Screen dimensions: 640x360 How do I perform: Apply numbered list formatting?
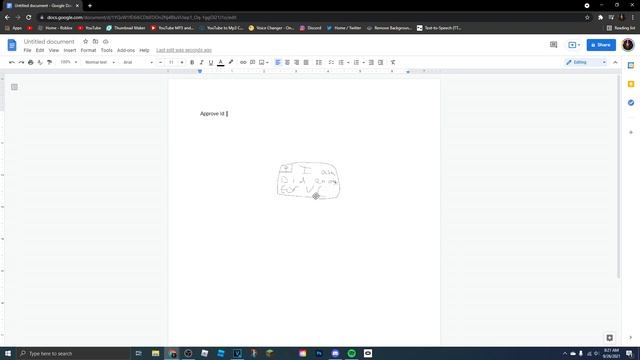tap(356, 62)
